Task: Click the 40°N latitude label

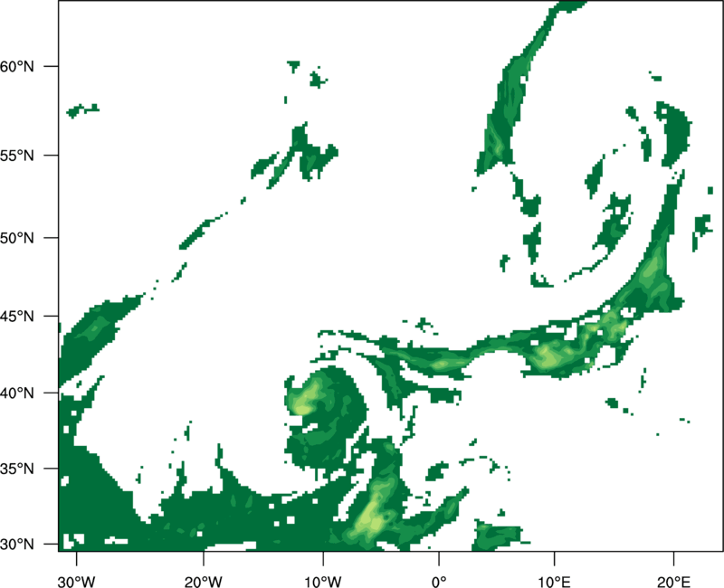Action: [x=17, y=394]
